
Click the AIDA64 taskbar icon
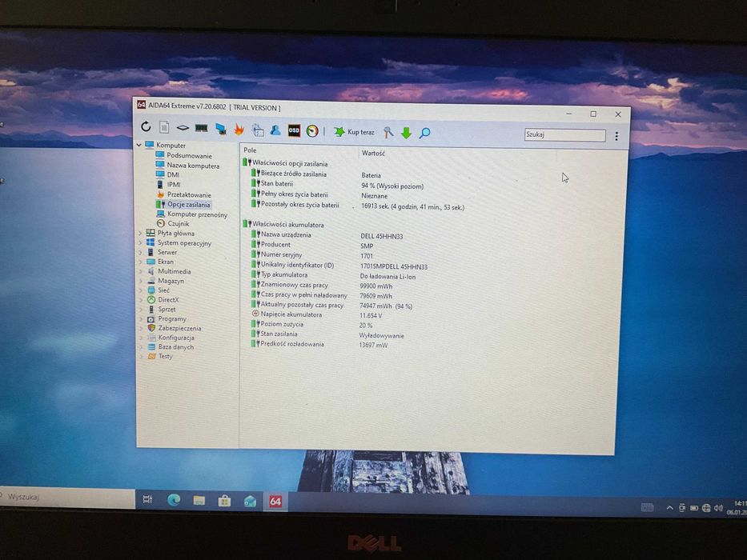click(275, 502)
